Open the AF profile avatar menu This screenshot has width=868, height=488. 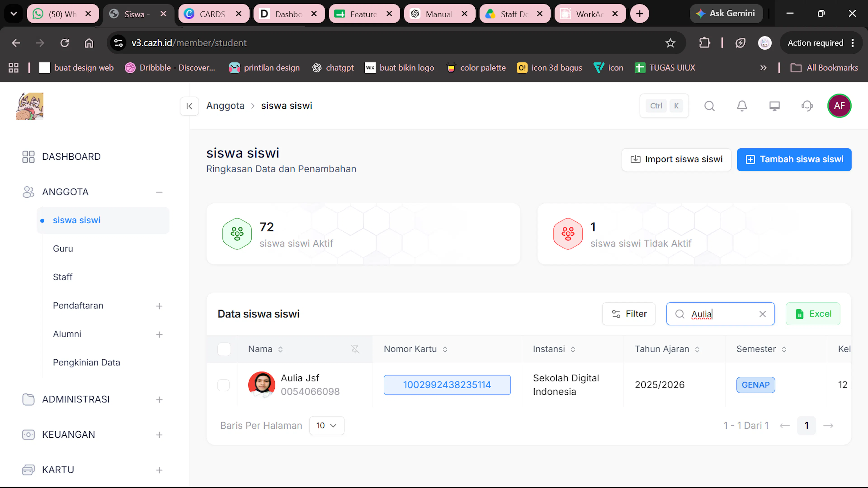click(x=839, y=106)
